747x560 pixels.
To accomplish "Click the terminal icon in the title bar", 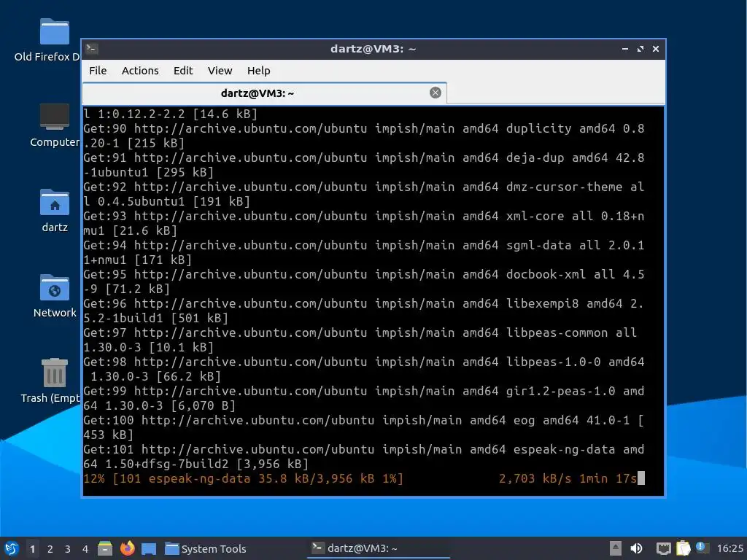I will click(x=92, y=49).
